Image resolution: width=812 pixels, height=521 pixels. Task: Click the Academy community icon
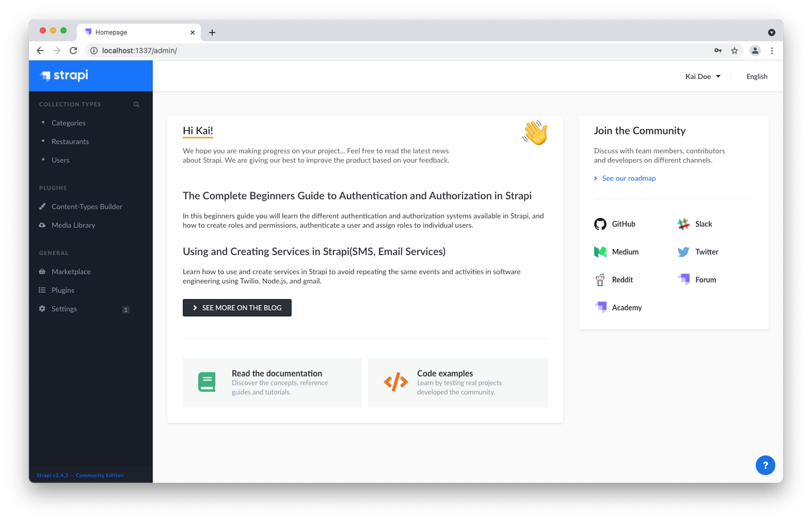click(x=601, y=307)
